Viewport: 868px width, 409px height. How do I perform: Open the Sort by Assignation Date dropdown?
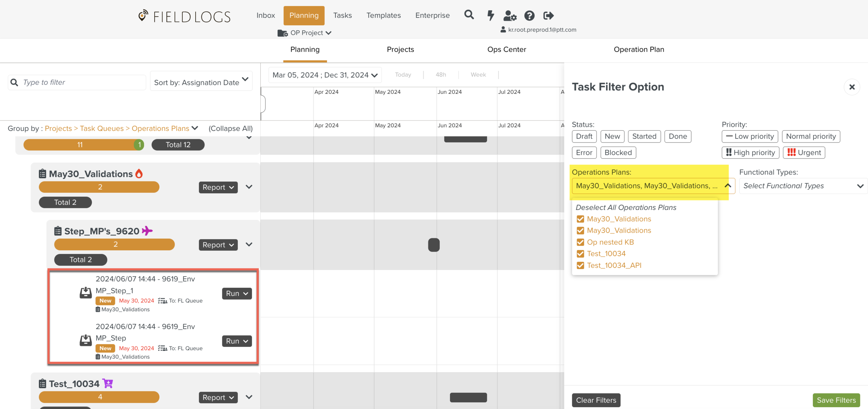click(201, 82)
